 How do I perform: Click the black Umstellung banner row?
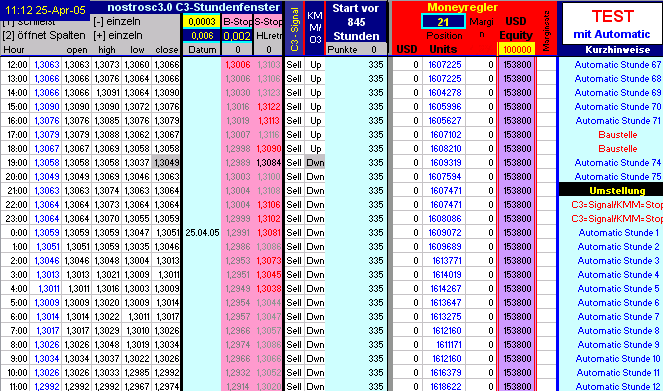pos(611,190)
